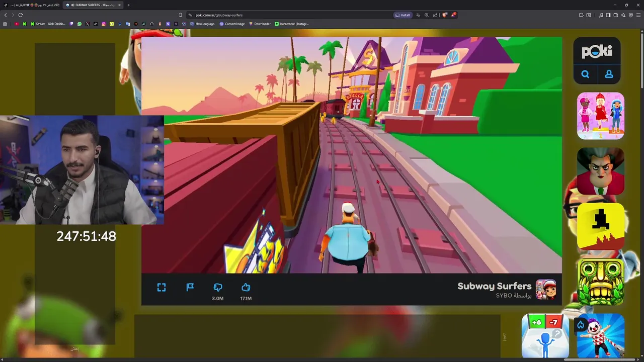644x362 pixels.
Task: Toggle the browser sidebar panel icon
Action: [x=608, y=15]
